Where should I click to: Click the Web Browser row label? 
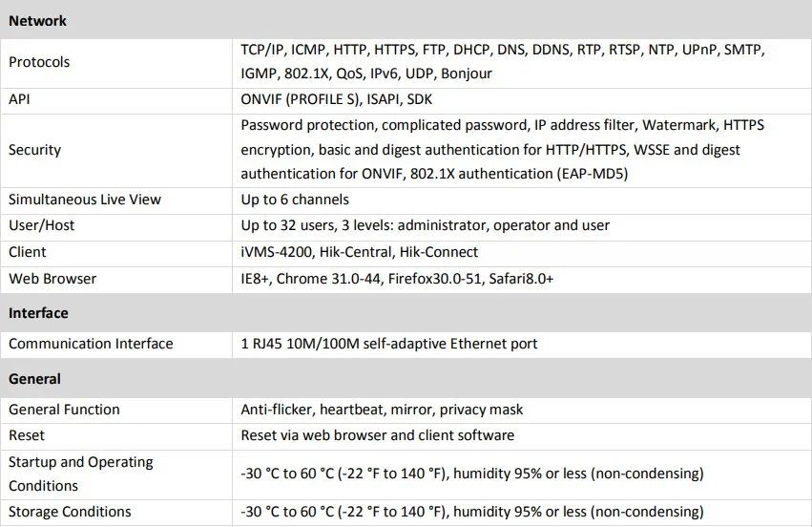pos(52,279)
